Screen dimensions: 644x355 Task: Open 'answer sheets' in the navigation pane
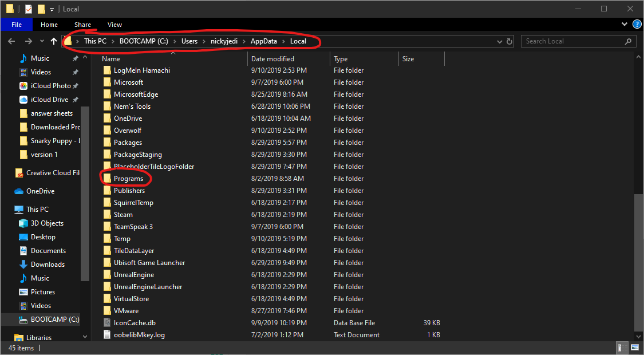click(x=52, y=113)
